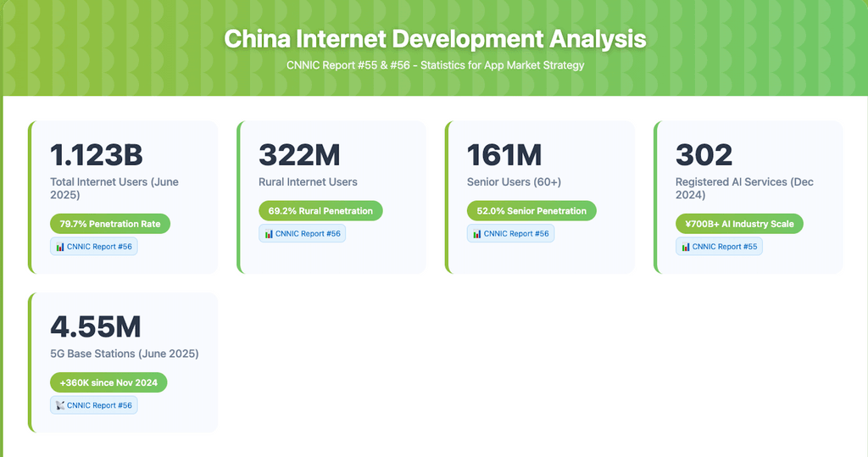Image resolution: width=868 pixels, height=457 pixels.
Task: Click the chart icon in CNNIC Report #55 badge
Action: point(686,247)
